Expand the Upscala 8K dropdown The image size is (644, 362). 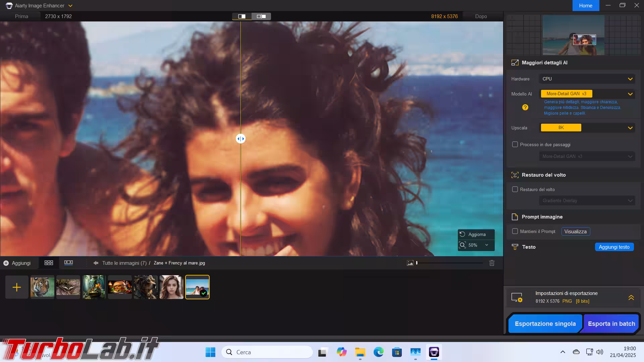(x=587, y=128)
